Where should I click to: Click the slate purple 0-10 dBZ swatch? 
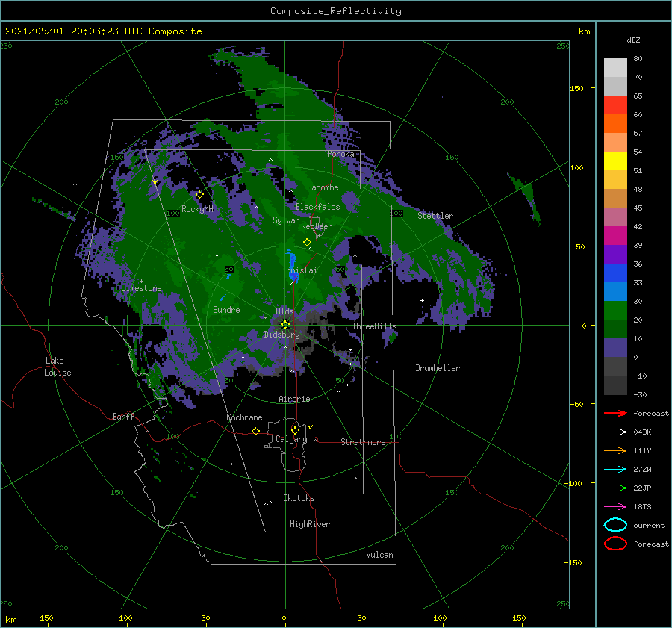pyautogui.click(x=615, y=348)
